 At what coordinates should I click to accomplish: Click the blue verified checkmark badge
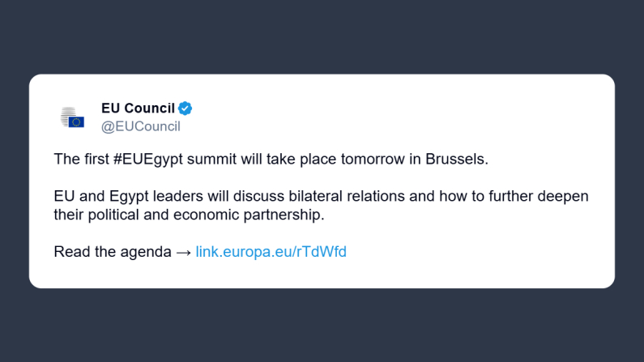186,108
